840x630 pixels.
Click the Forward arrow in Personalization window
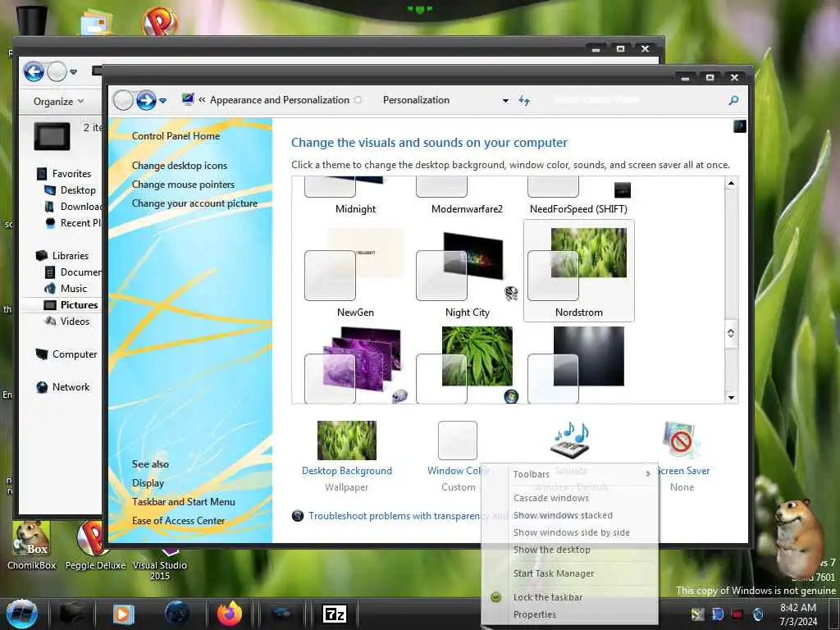(146, 99)
